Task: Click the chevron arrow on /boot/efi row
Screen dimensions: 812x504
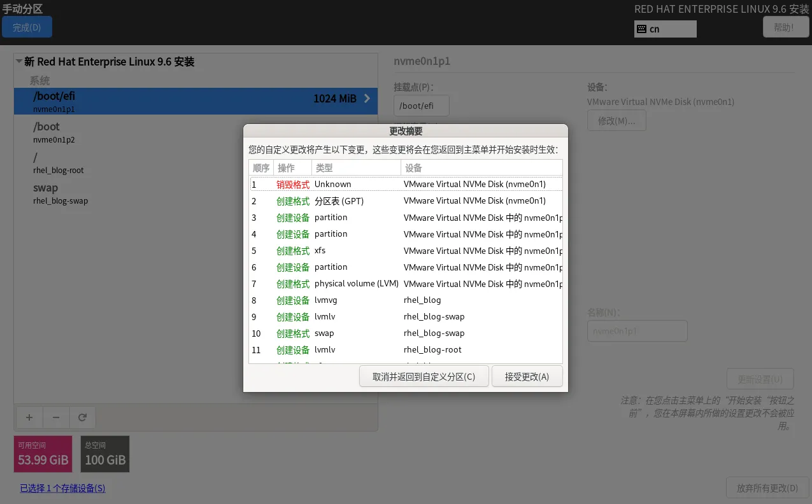Action: point(367,99)
